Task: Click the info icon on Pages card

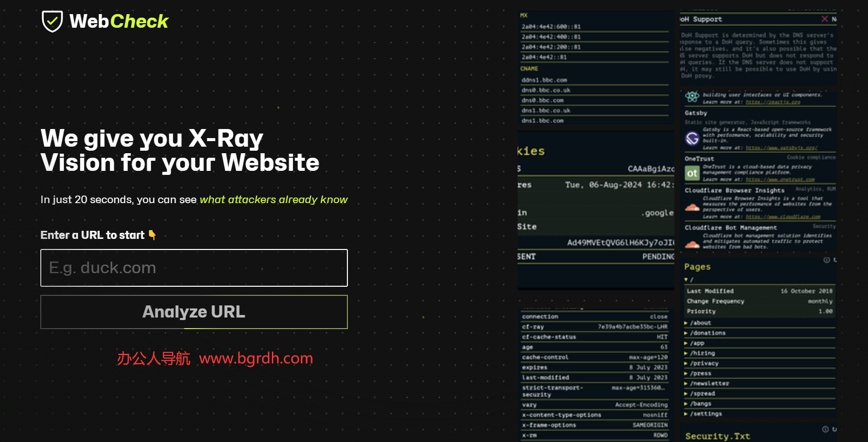Action: click(826, 260)
